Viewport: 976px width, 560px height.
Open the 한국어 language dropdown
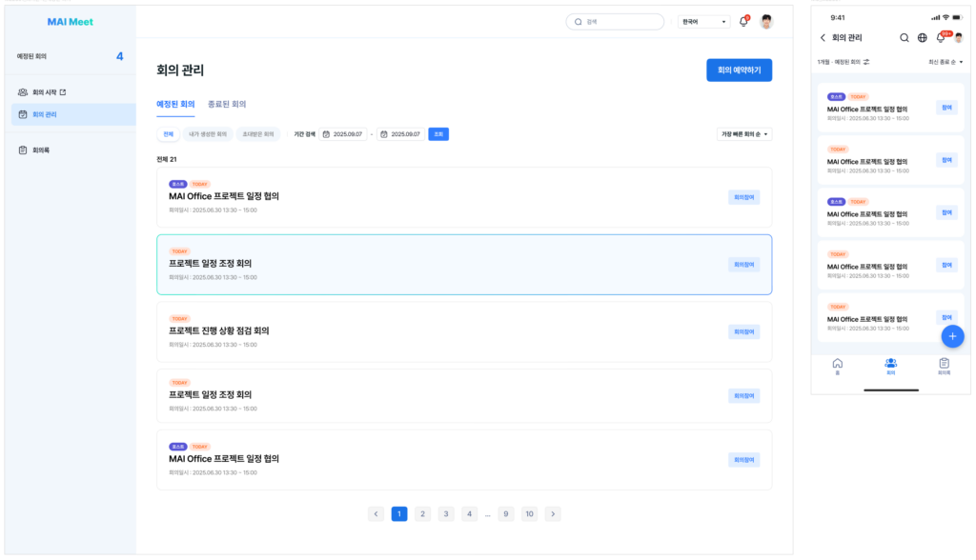click(704, 22)
